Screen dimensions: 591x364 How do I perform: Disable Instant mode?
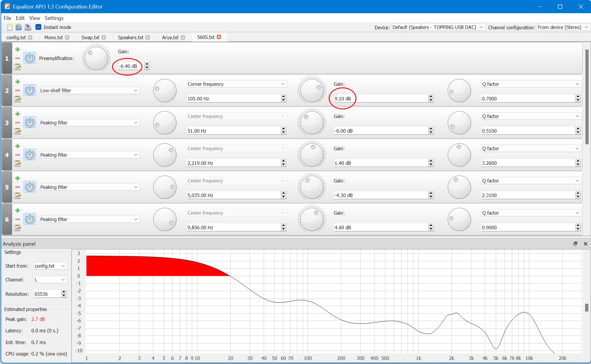tap(39, 27)
